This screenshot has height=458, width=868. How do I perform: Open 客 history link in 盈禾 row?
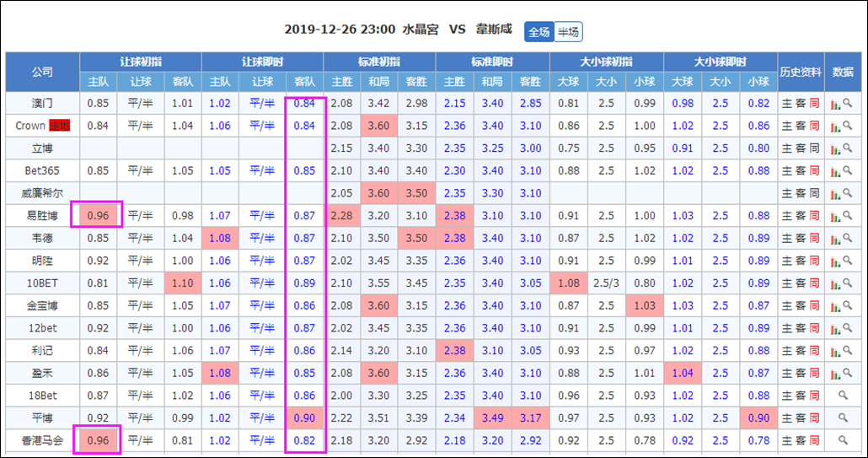point(800,374)
